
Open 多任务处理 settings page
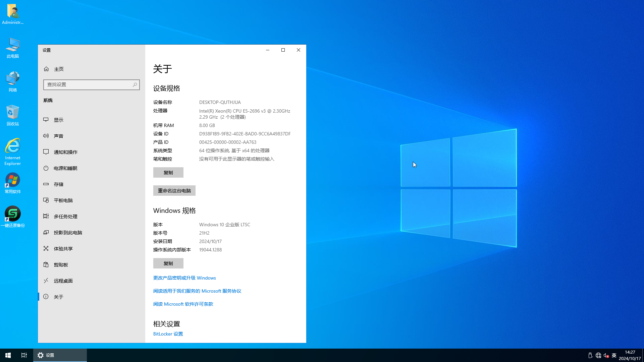tap(92, 216)
